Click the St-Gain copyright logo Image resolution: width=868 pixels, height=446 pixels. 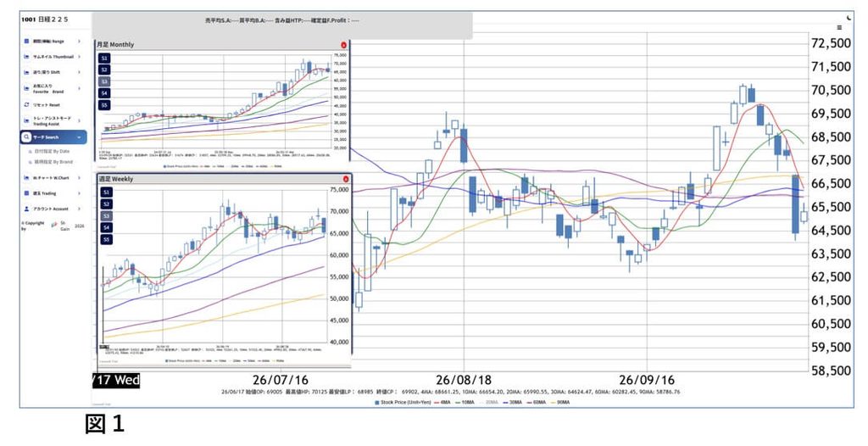click(x=54, y=225)
